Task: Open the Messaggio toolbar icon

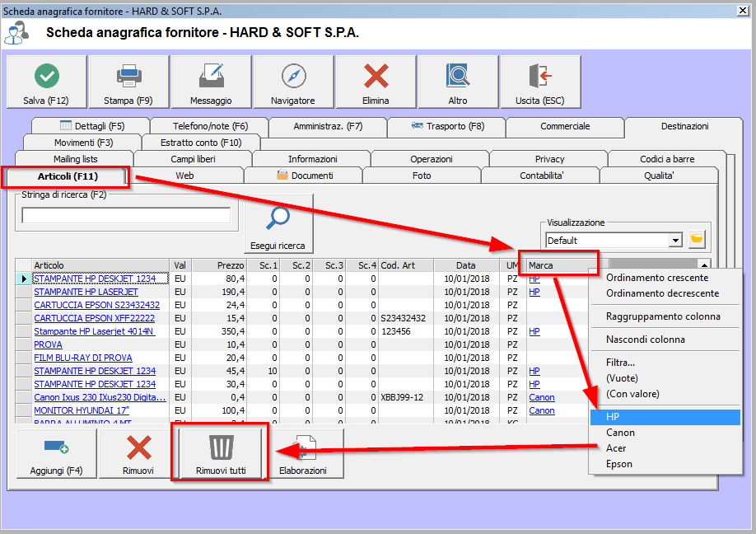Action: click(x=211, y=82)
